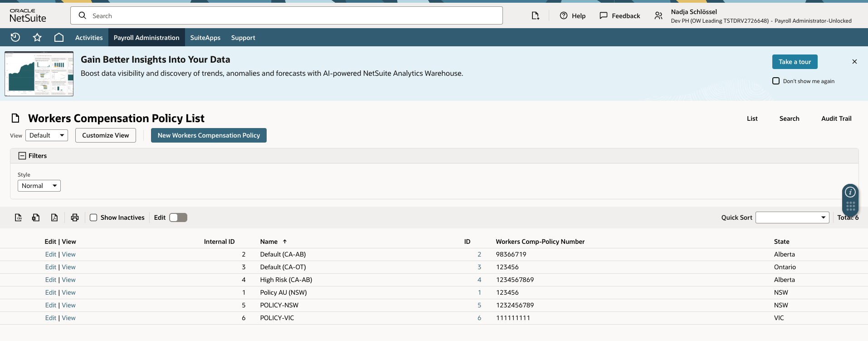Check Don't show me again
The width and height of the screenshot is (868, 341).
(776, 81)
